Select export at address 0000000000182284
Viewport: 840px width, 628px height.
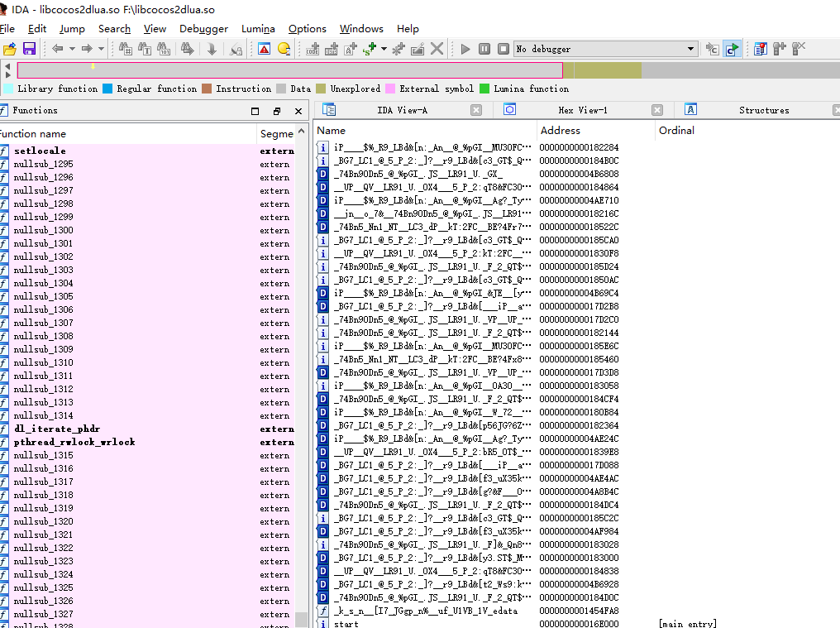(x=577, y=147)
